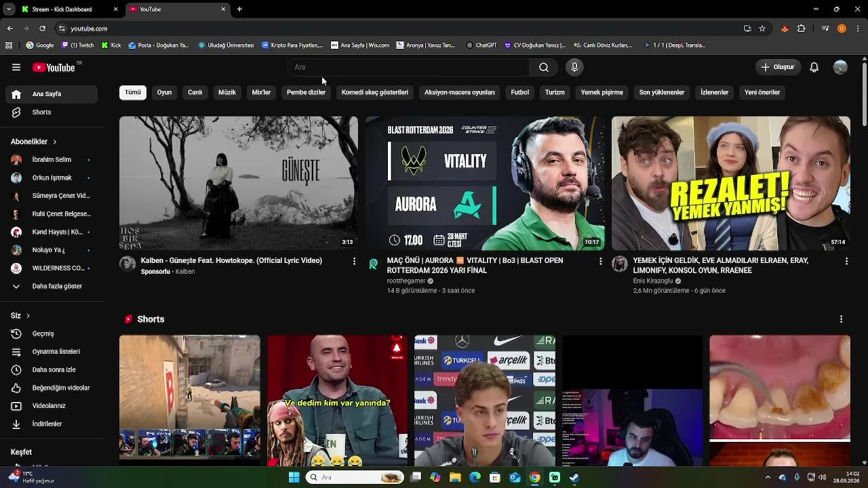Bookmark this page with the star icon
The height and width of the screenshot is (488, 868).
coord(762,28)
